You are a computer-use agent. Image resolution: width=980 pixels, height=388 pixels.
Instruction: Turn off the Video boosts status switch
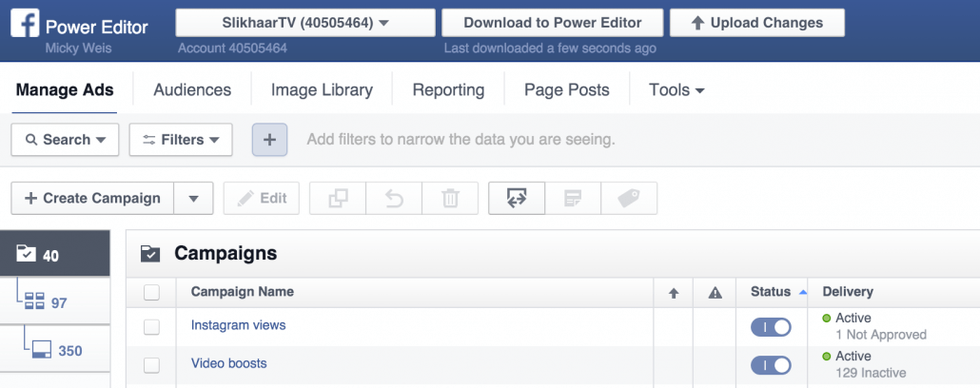coord(771,365)
